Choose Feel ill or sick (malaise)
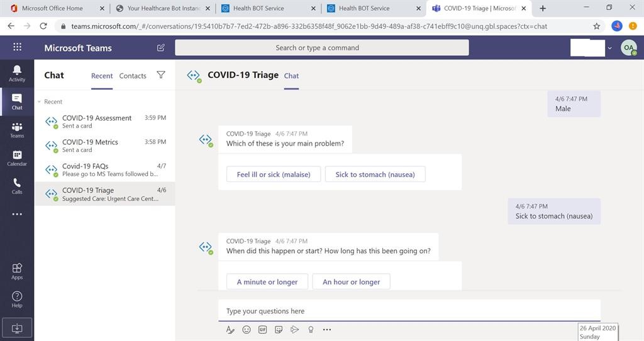Image resolution: width=644 pixels, height=341 pixels. (274, 175)
